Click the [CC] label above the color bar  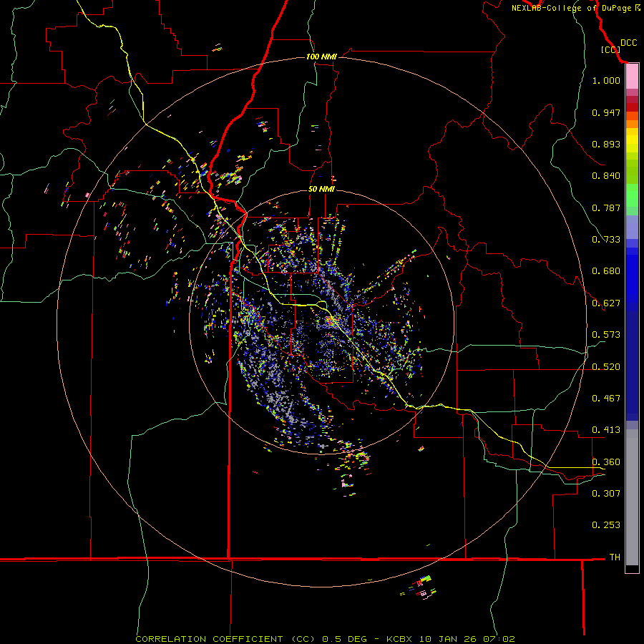pyautogui.click(x=610, y=49)
